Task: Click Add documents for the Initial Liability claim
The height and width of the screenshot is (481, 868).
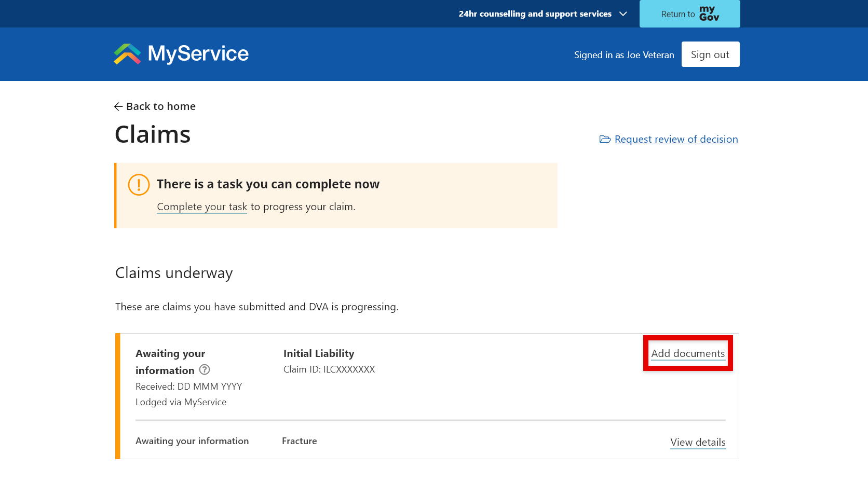Action: [688, 353]
